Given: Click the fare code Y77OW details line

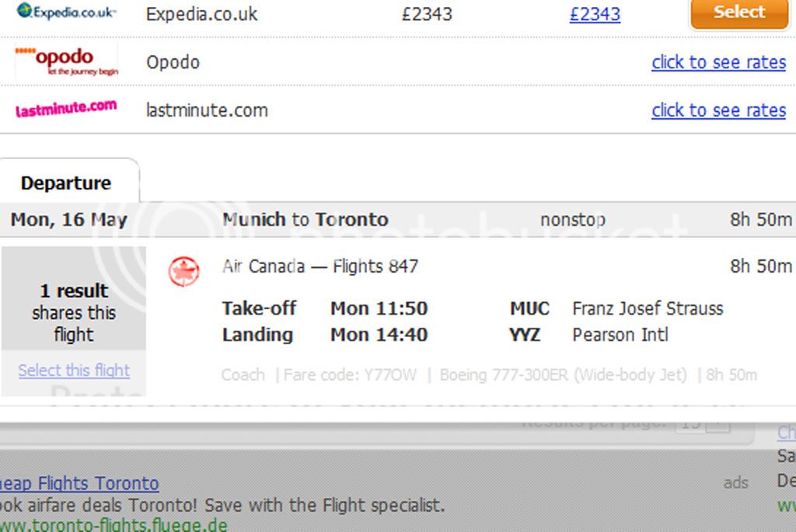Looking at the screenshot, I should [x=489, y=375].
